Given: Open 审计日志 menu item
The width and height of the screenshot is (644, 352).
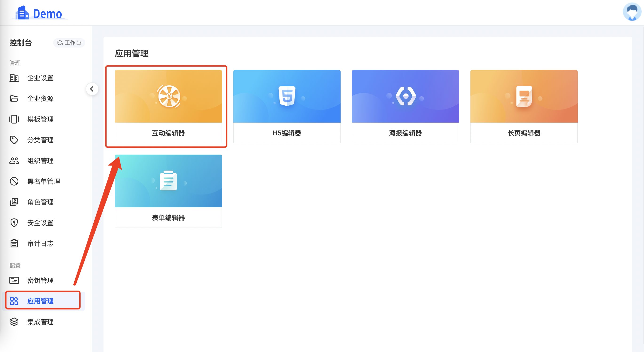Looking at the screenshot, I should (44, 244).
